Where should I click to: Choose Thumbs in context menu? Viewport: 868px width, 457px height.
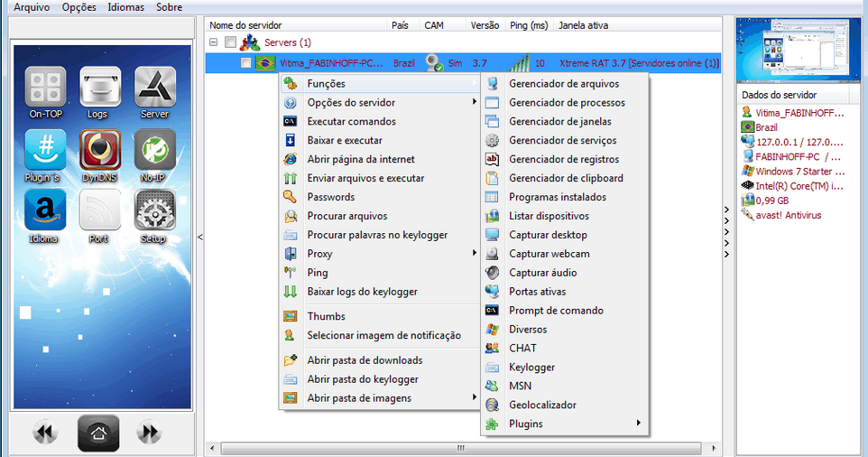click(380, 316)
